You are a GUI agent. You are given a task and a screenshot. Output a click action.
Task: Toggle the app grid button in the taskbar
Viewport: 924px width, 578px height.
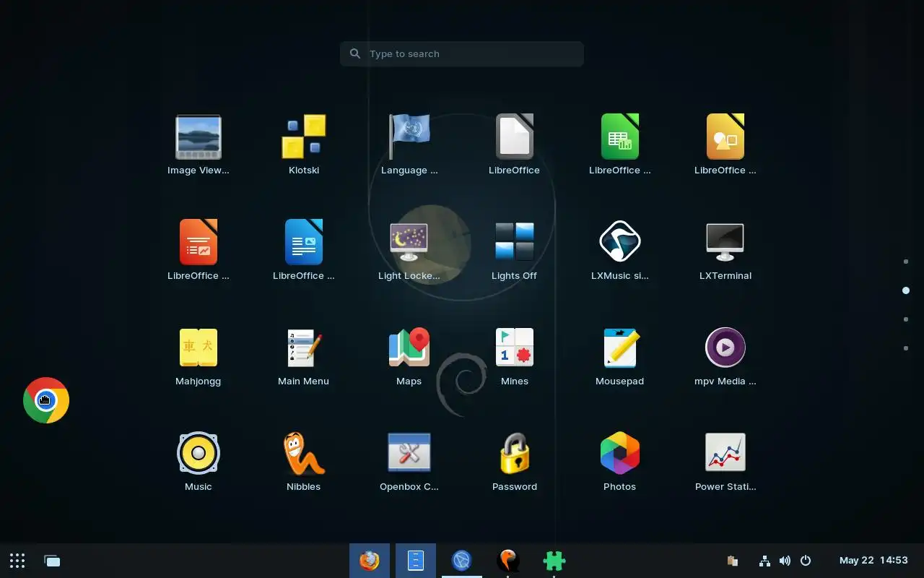pos(17,561)
